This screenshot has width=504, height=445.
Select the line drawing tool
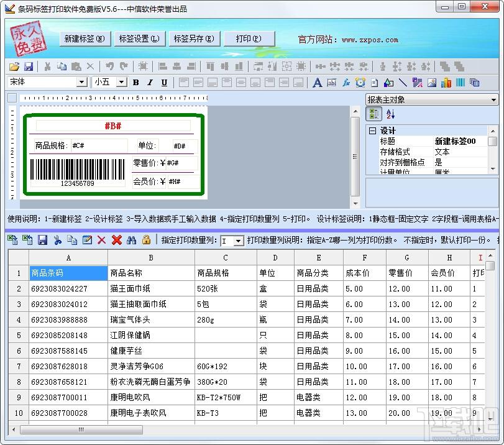coord(403,83)
